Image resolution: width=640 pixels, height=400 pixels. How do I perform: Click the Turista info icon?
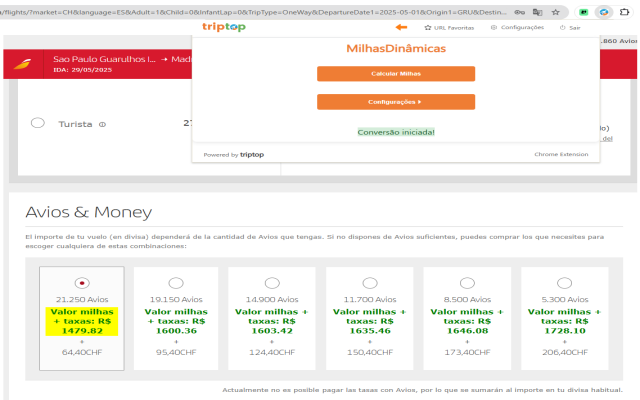[102, 124]
